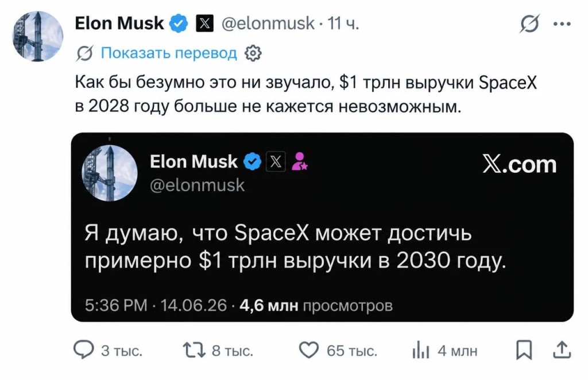Click the 11 ч. timestamp

(343, 23)
